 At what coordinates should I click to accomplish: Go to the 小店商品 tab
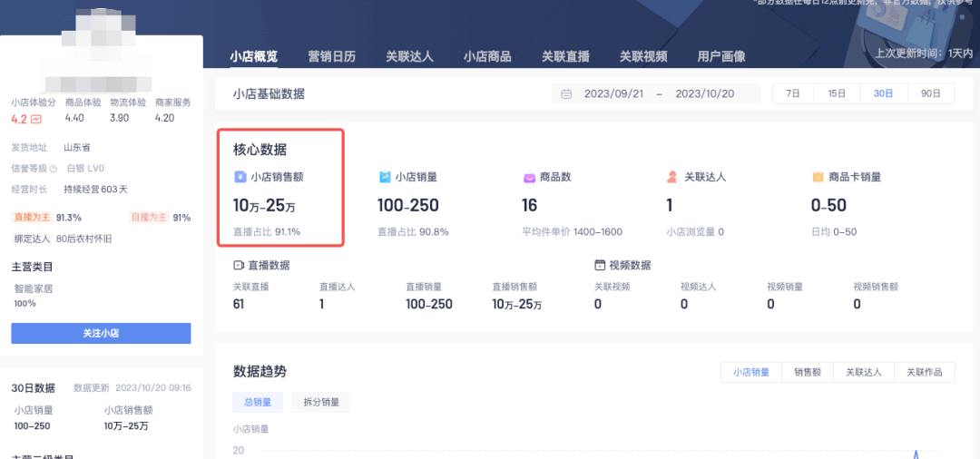(487, 57)
